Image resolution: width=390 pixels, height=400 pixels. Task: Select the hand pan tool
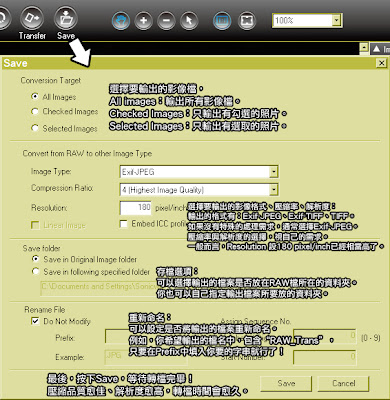(121, 21)
